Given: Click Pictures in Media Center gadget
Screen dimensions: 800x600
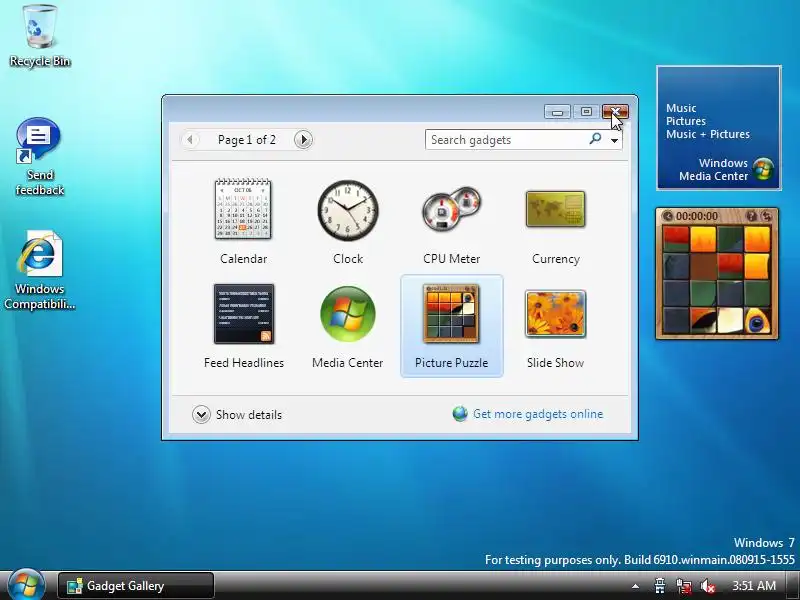Looking at the screenshot, I should tap(686, 121).
